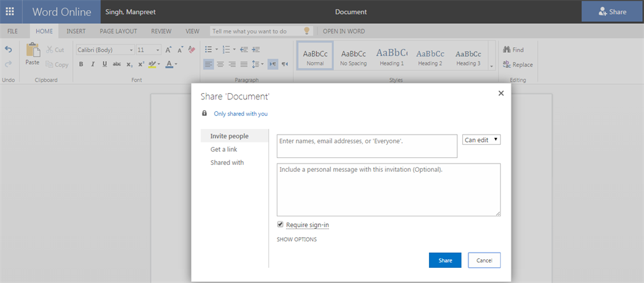Click the blue Share button in dialog

pos(445,260)
